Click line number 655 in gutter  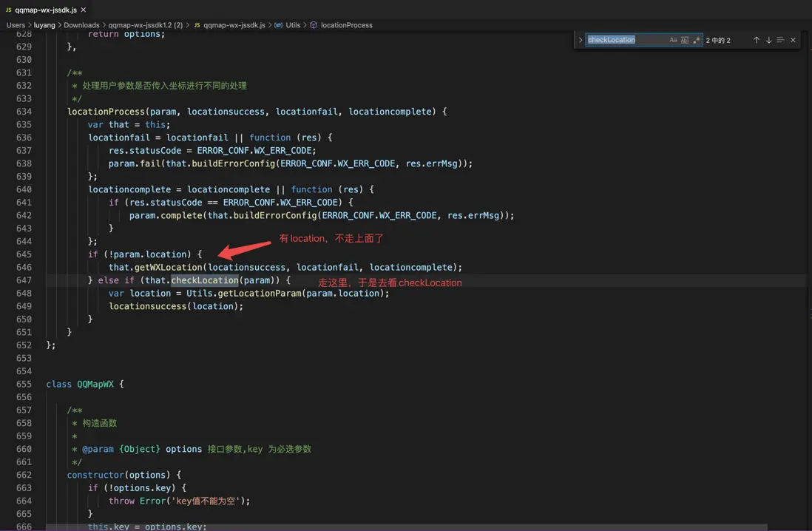tap(24, 384)
